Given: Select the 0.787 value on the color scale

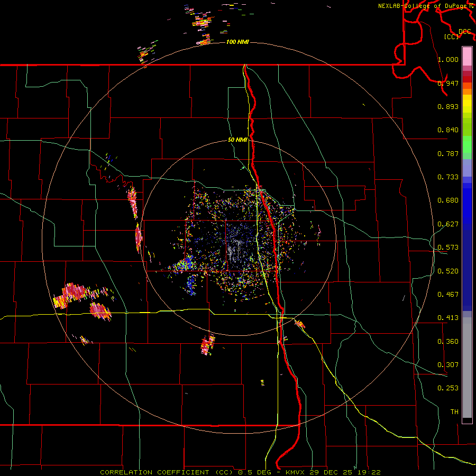Looking at the screenshot, I should tap(448, 153).
